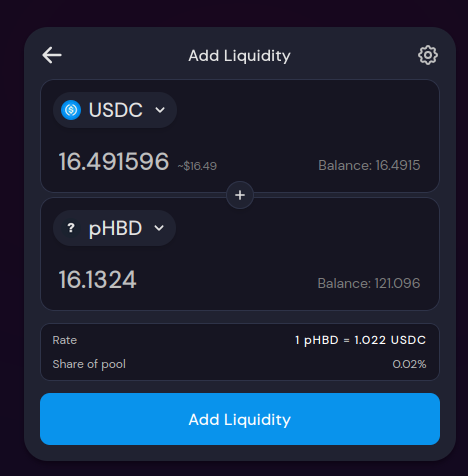Click the plus icon between token panels
This screenshot has height=476, width=468.
240,195
